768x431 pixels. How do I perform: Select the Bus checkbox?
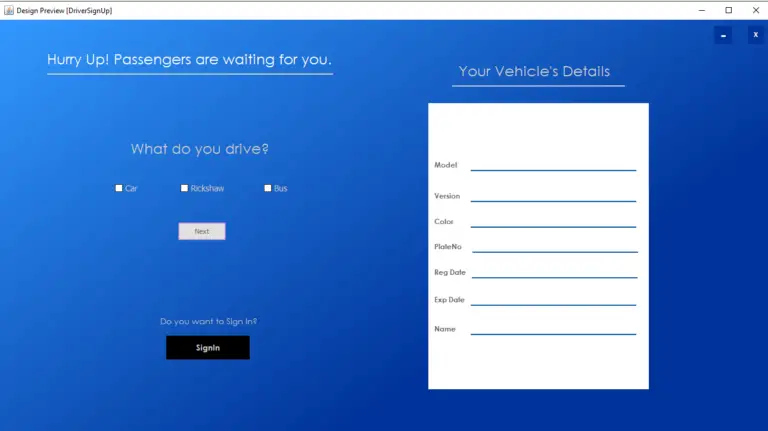click(x=267, y=188)
